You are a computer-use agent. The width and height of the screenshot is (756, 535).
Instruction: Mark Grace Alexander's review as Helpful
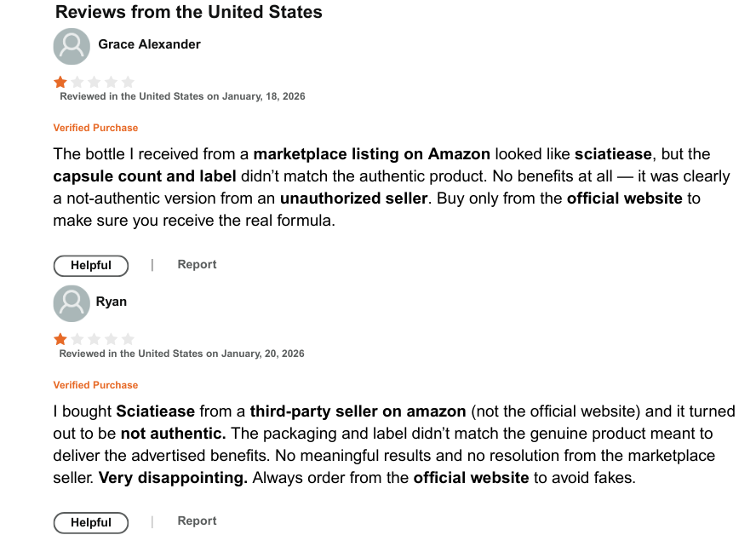pos(91,266)
